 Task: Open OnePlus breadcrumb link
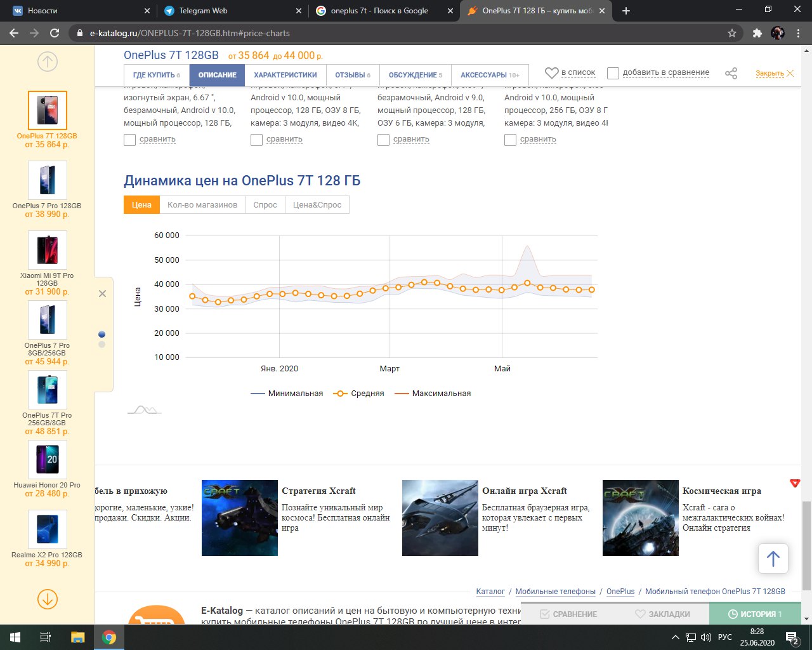pos(620,592)
